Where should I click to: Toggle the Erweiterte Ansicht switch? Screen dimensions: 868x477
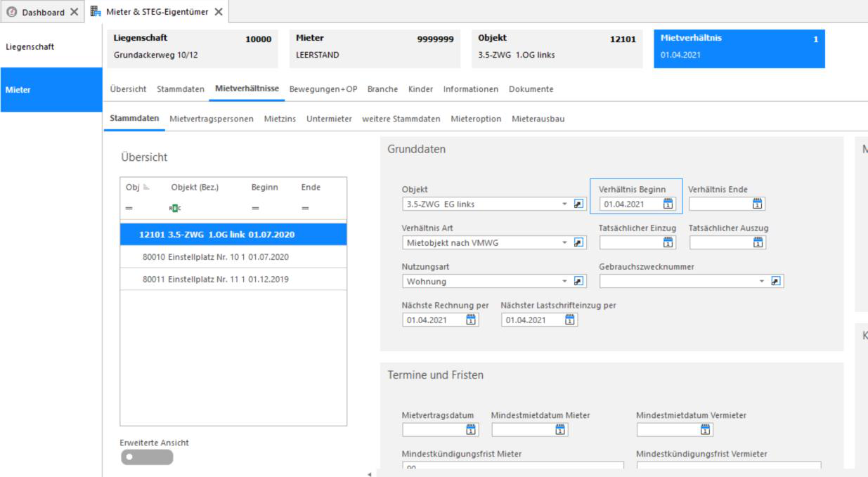(x=147, y=457)
